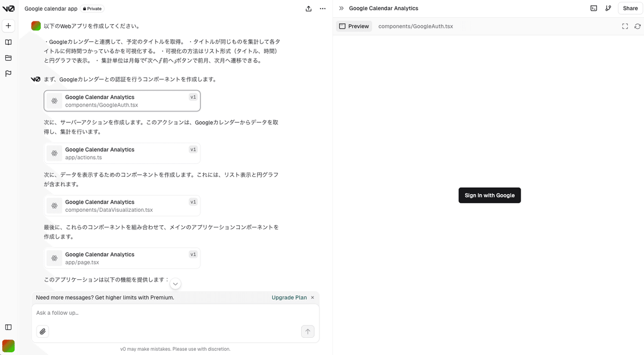Click v1 version badge on page.tsx card

pyautogui.click(x=193, y=255)
